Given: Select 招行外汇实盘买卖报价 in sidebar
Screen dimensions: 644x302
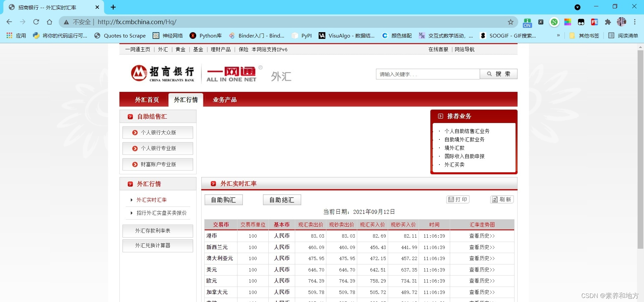Looking at the screenshot, I should point(161,213).
